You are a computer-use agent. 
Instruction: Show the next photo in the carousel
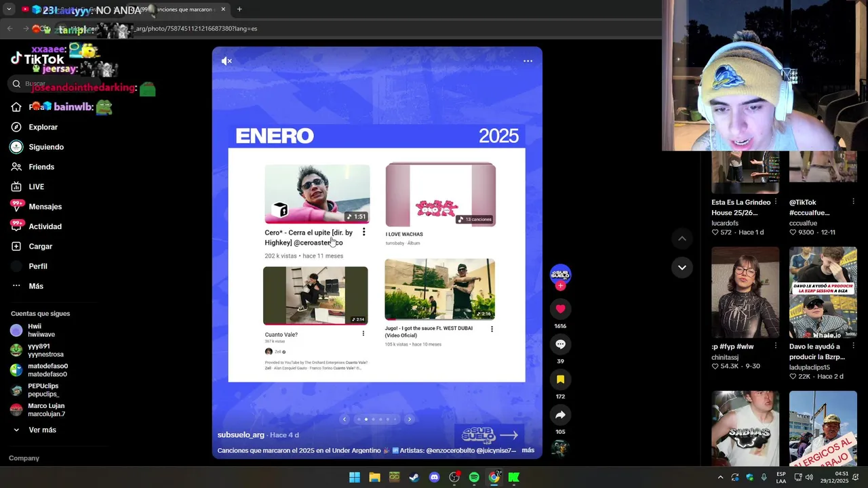click(409, 420)
